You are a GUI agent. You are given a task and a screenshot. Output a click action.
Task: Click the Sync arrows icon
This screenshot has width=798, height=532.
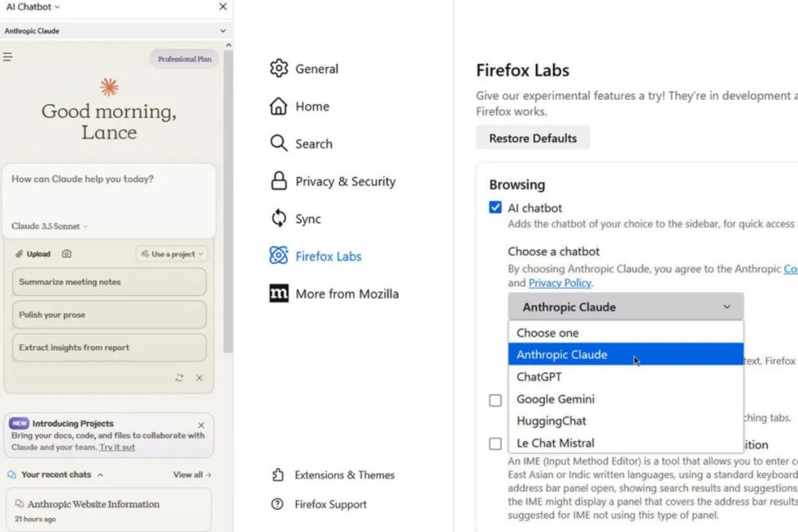click(279, 219)
